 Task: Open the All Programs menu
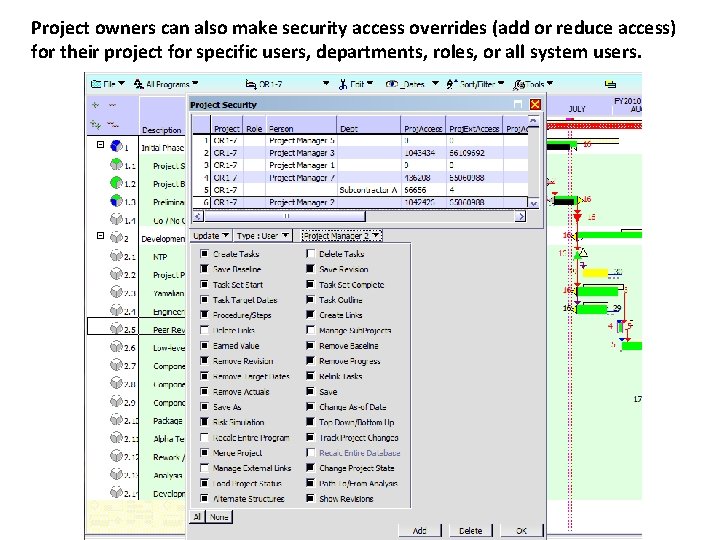click(x=166, y=84)
